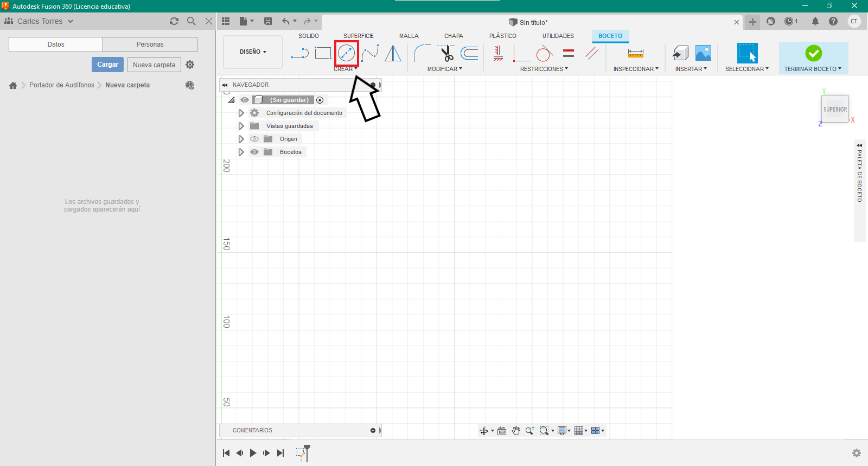Switch to the MALLA tab

click(x=409, y=36)
